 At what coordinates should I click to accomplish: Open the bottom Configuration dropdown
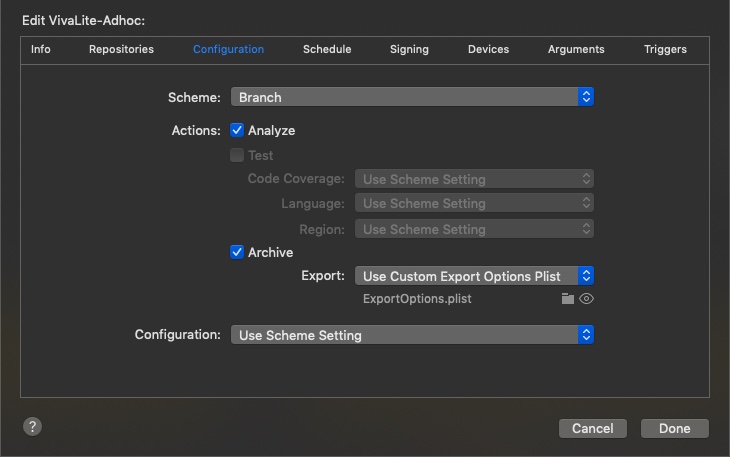(x=412, y=335)
